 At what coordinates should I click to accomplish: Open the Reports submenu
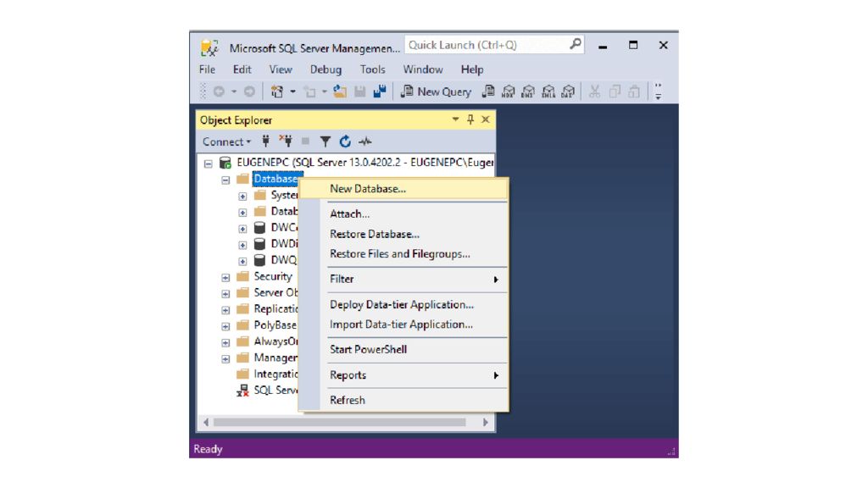[403, 375]
